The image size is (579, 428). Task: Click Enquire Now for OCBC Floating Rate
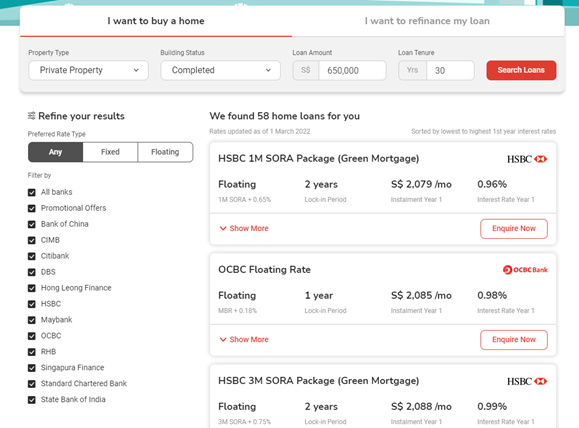click(x=514, y=340)
